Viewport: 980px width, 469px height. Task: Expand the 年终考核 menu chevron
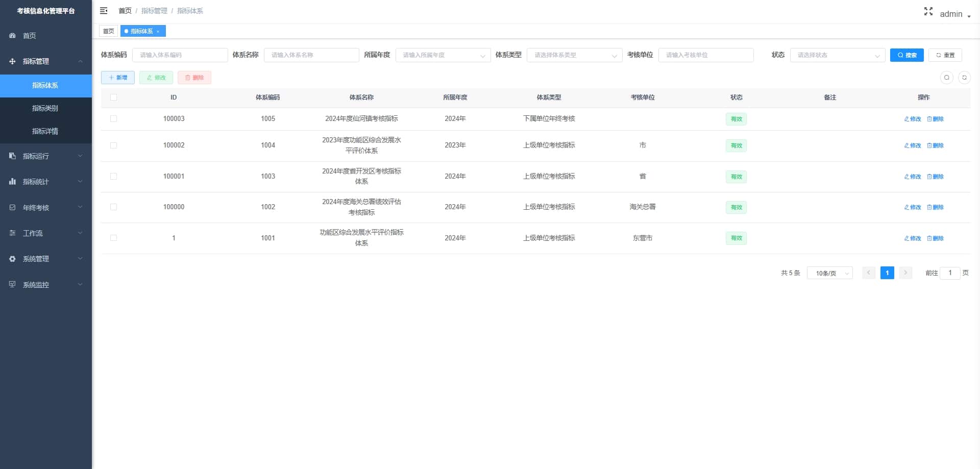[x=80, y=208]
